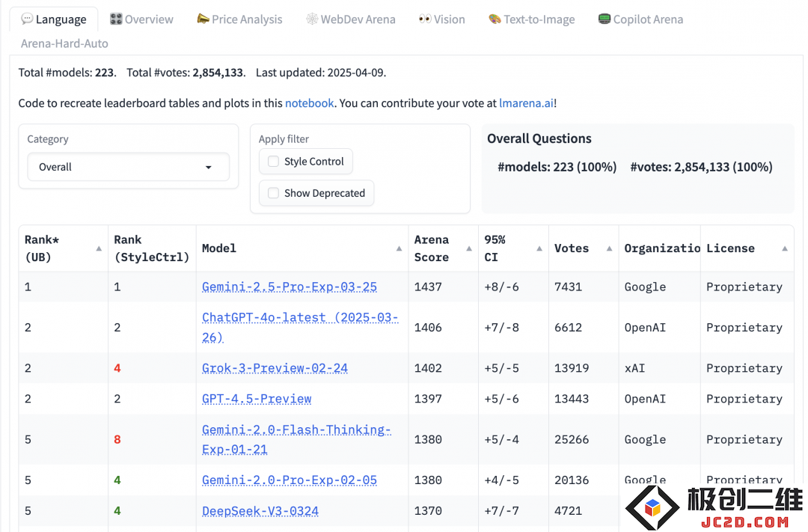The width and height of the screenshot is (808, 532).
Task: Sort by the Model column arrow
Action: pos(399,248)
